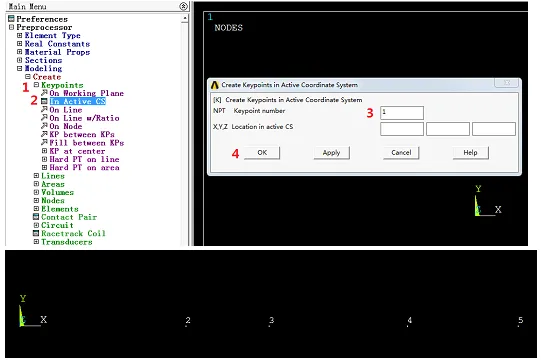This screenshot has width=543, height=362.
Task: Click the Contact Pair dialog icon
Action: (x=36, y=217)
